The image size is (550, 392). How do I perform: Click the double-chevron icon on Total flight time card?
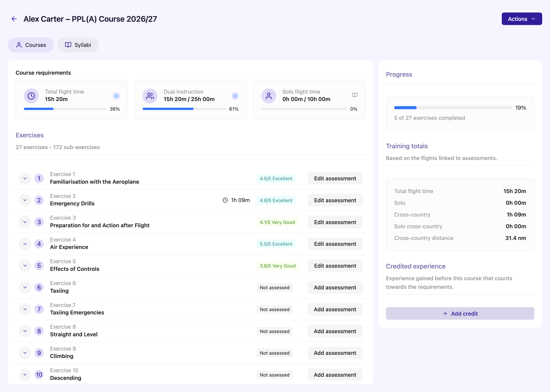pos(116,96)
